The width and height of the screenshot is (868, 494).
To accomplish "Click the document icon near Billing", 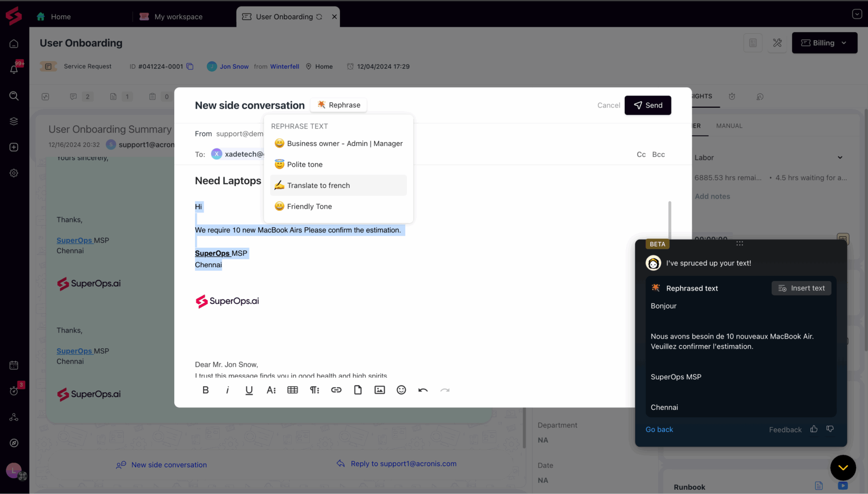I will [753, 43].
